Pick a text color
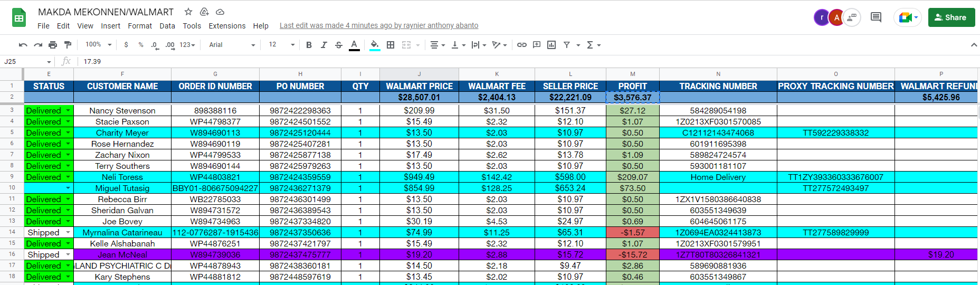The image size is (980, 285). tap(354, 45)
